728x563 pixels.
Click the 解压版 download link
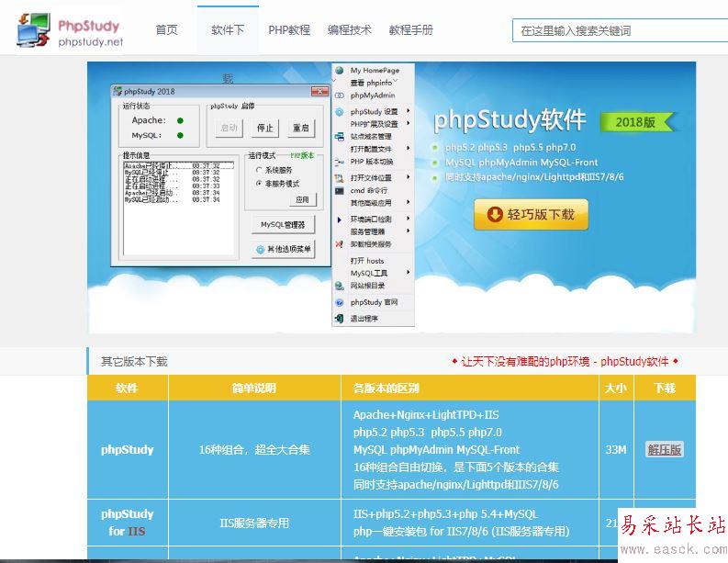[x=665, y=450]
